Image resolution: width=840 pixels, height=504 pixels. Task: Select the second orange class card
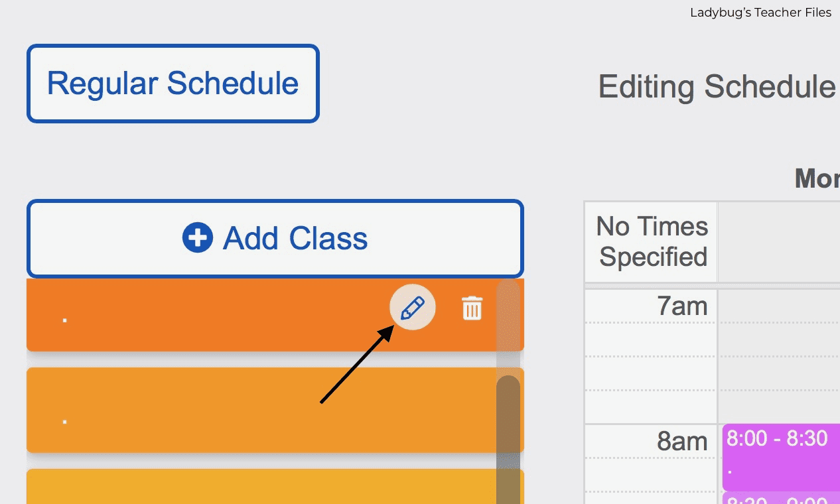(262, 410)
